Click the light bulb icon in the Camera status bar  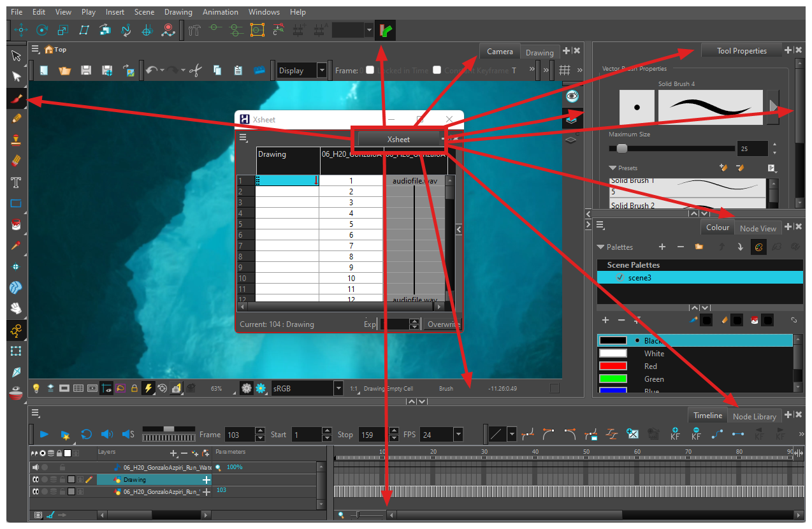(x=36, y=388)
